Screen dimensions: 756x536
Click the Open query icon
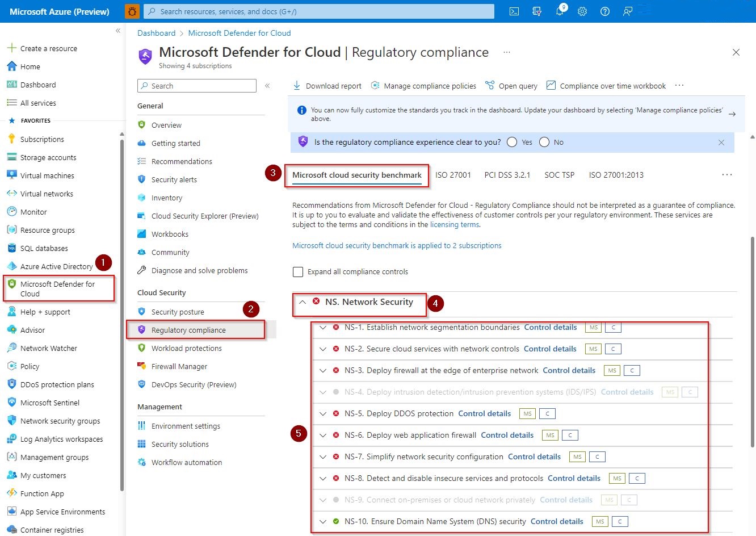(x=490, y=86)
